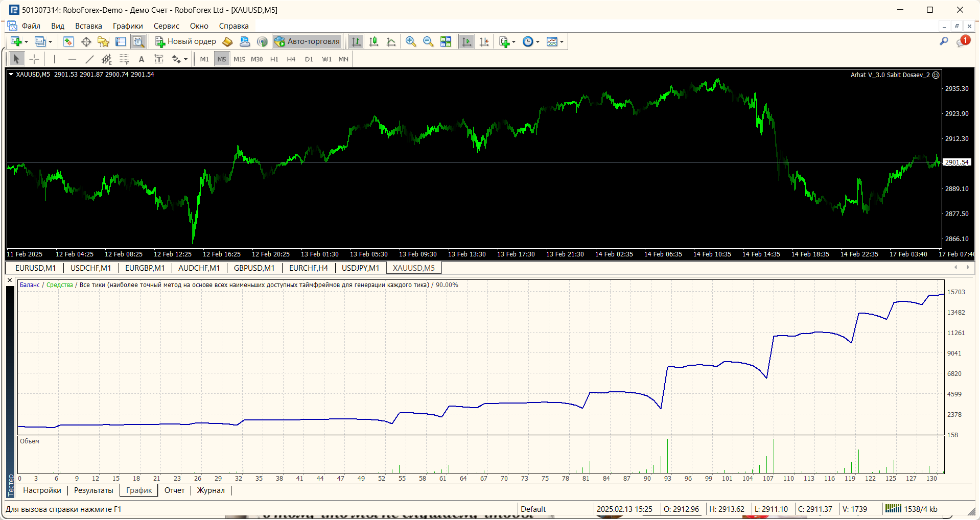Open the Сервис menu
The width and height of the screenshot is (980, 520).
[x=167, y=26]
